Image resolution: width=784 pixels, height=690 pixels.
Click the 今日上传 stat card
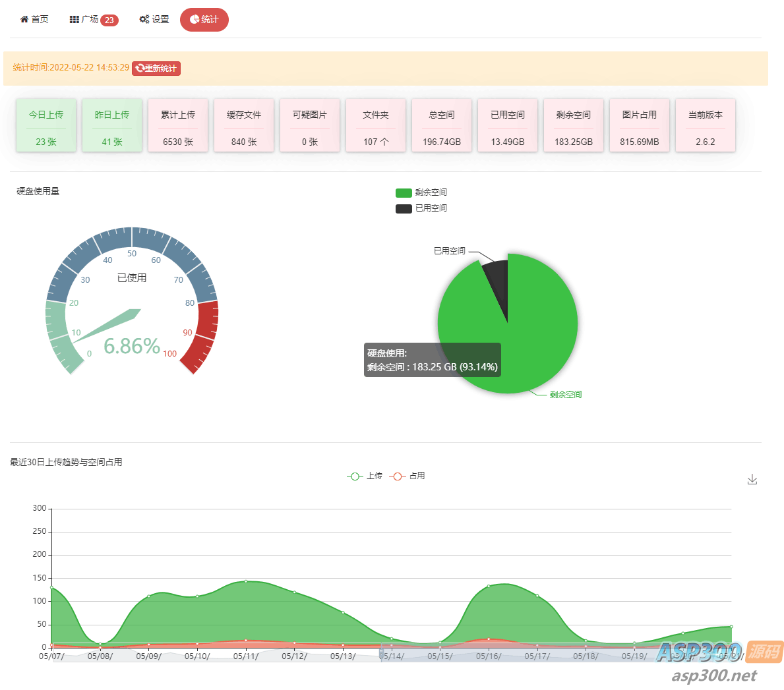tap(46, 125)
